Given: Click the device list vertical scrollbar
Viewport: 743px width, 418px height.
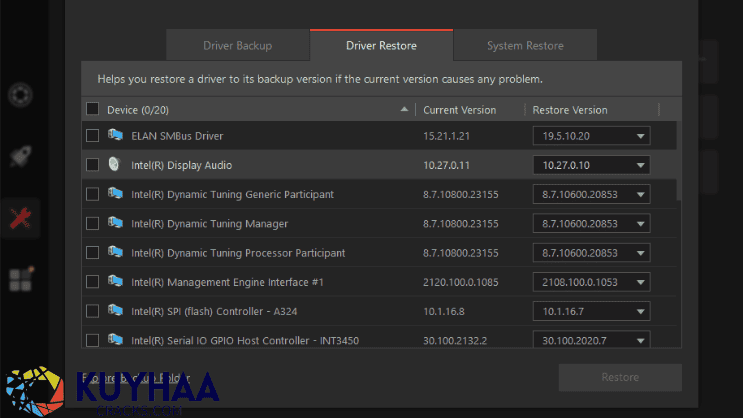Looking at the screenshot, I should (679, 160).
